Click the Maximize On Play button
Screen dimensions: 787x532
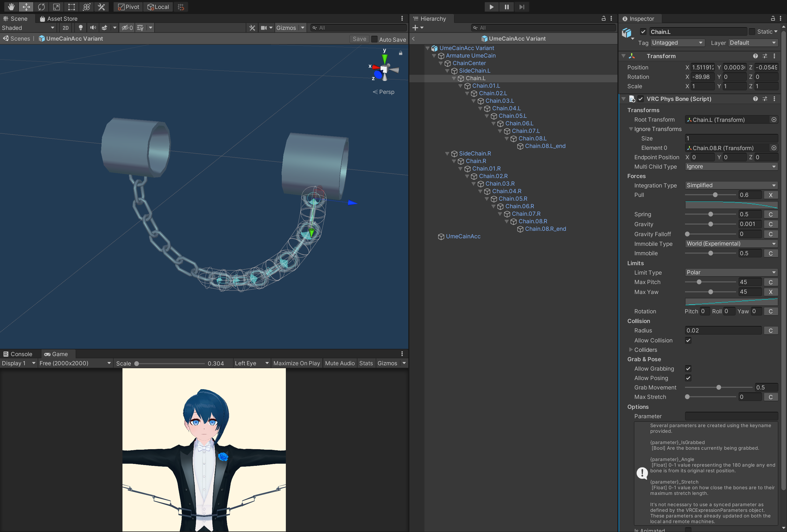pyautogui.click(x=297, y=363)
